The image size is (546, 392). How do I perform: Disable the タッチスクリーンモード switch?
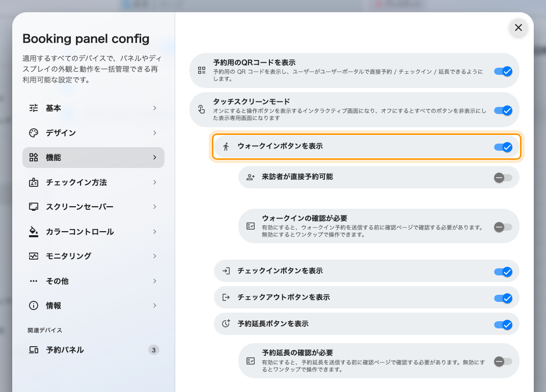click(x=503, y=110)
